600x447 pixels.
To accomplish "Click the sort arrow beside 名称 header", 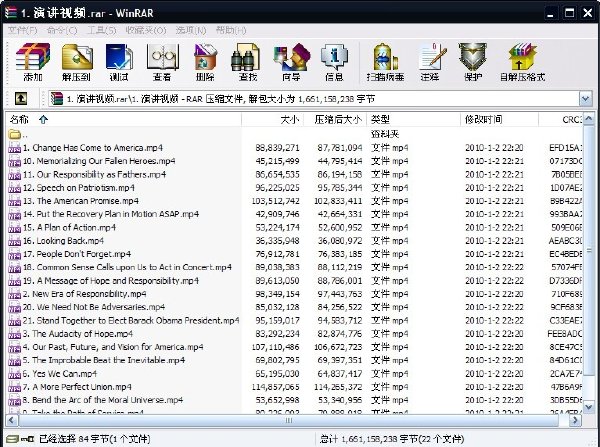I will (43, 120).
